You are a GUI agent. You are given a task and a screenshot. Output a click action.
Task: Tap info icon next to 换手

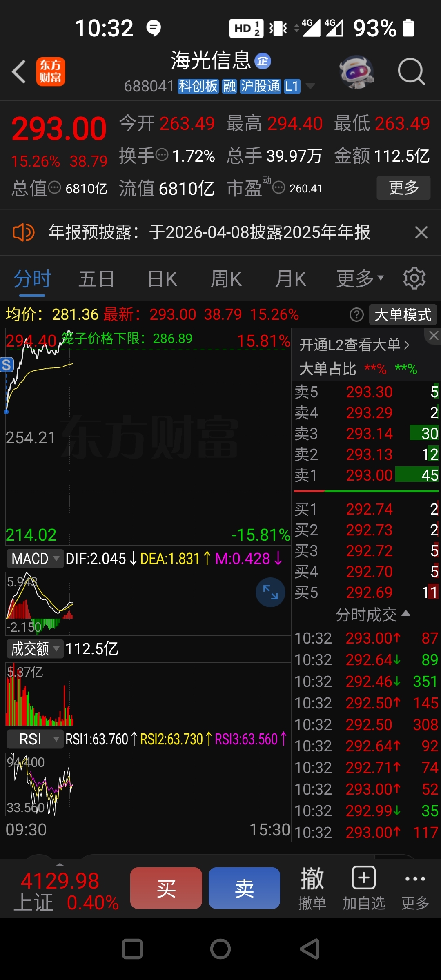tap(162, 155)
